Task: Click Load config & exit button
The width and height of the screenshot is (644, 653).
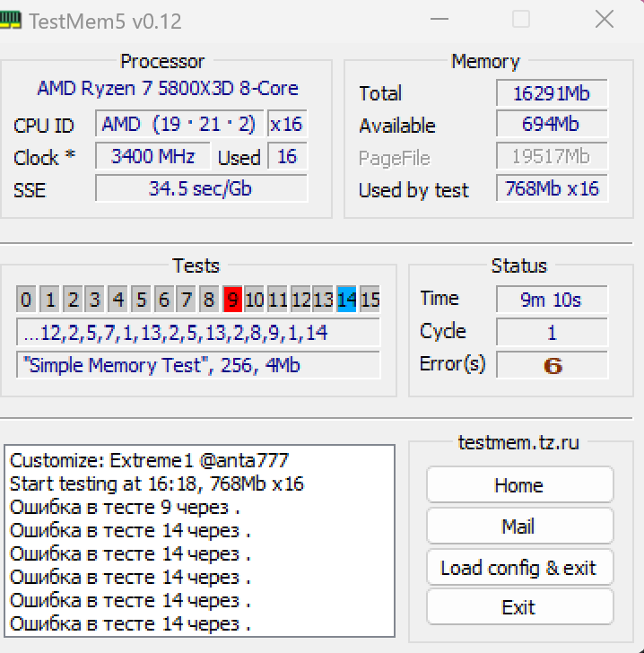Action: 520,567
